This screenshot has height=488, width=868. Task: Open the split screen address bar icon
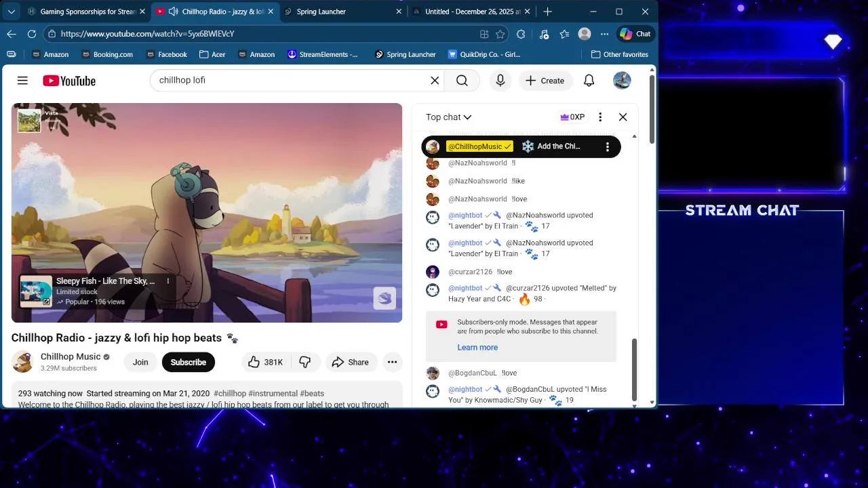tap(484, 34)
